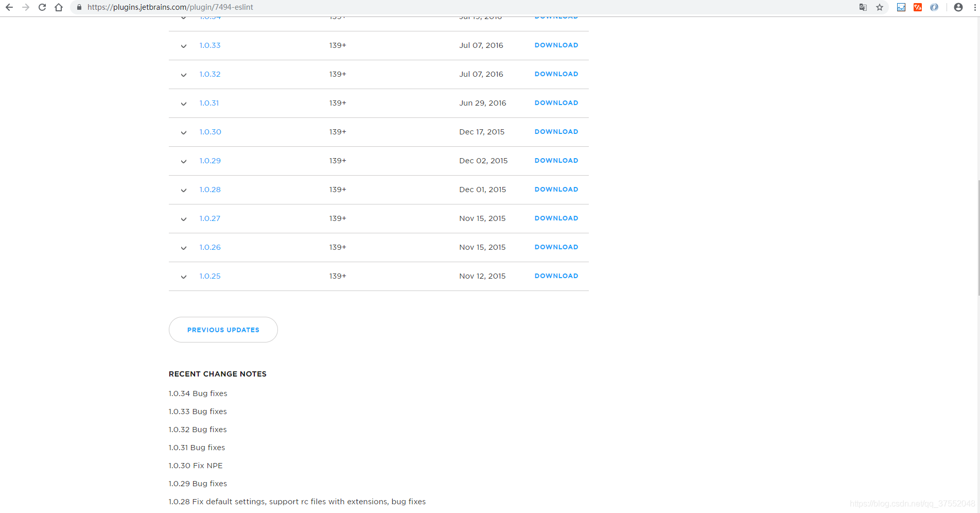Expand the 1.0.30 version row chevron
Image resolution: width=980 pixels, height=513 pixels.
coord(184,132)
